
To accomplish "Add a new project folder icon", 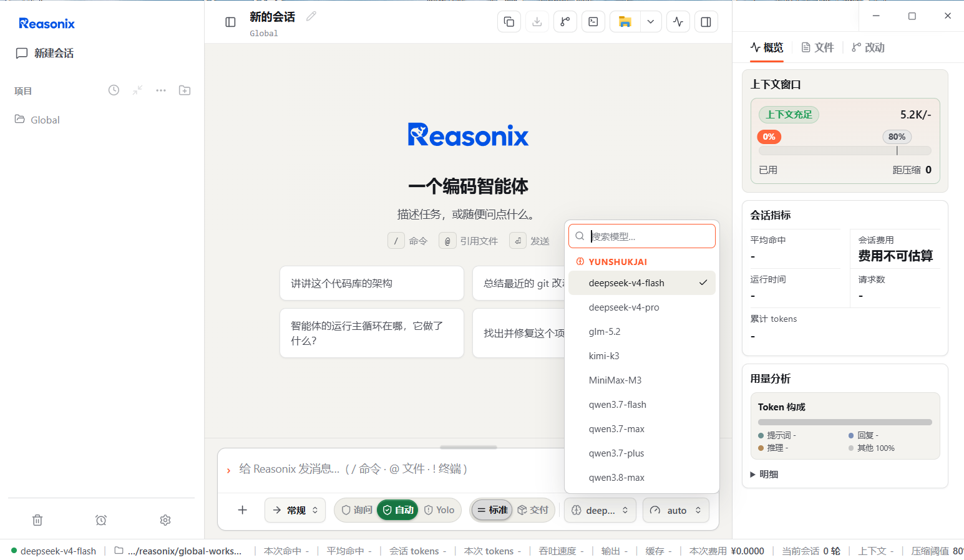I will point(185,90).
